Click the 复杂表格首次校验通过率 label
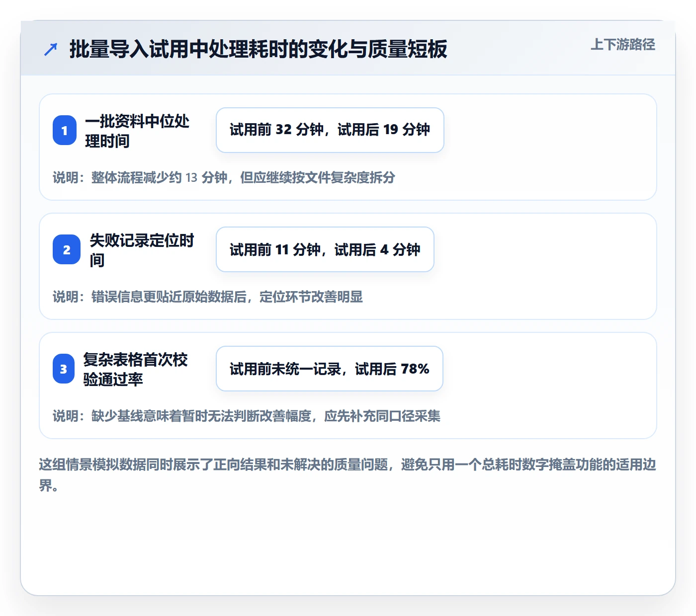Image resolution: width=696 pixels, height=616 pixels. pos(135,369)
